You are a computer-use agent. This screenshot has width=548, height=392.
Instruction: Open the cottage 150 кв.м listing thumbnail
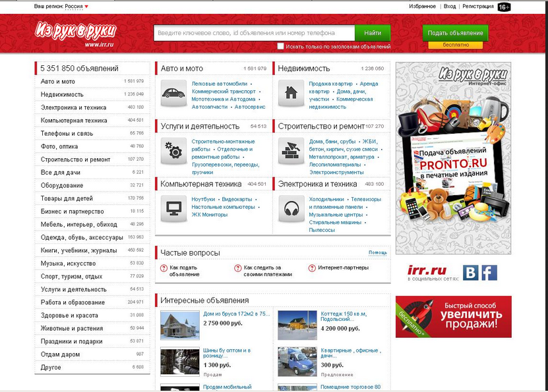click(297, 325)
